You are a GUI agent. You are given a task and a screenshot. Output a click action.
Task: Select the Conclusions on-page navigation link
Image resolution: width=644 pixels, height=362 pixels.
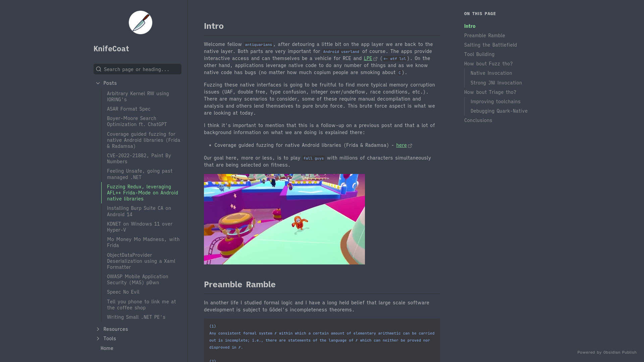478,120
